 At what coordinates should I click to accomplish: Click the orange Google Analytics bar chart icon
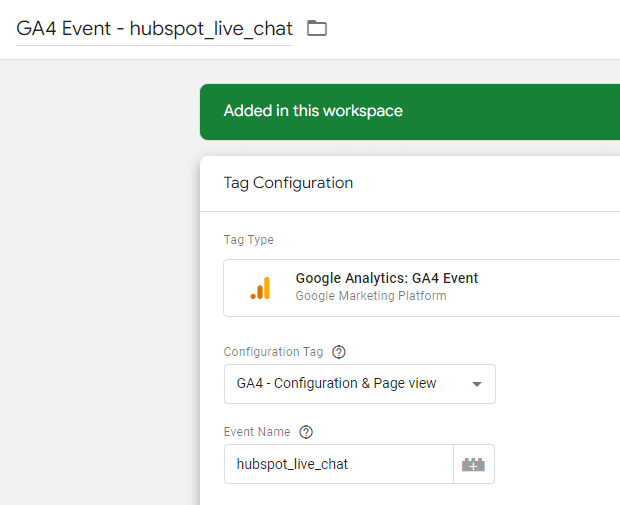click(260, 288)
